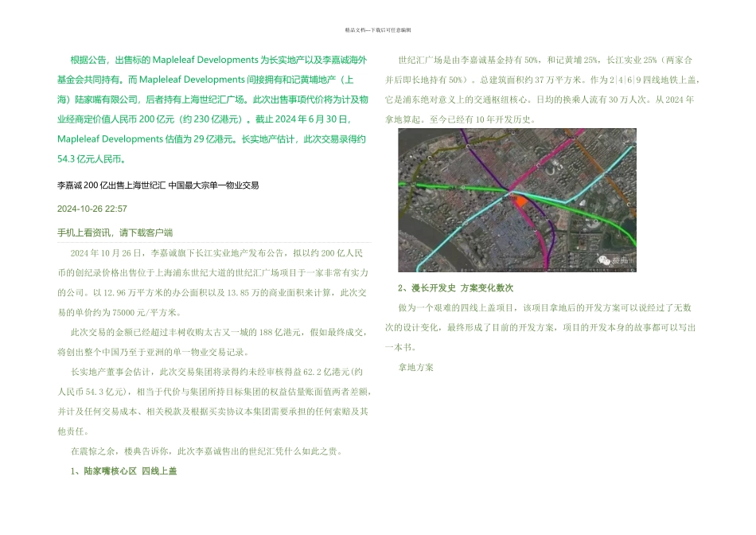Click the line starting '并计及任何交易成本'
756x535 pixels.
212,412
